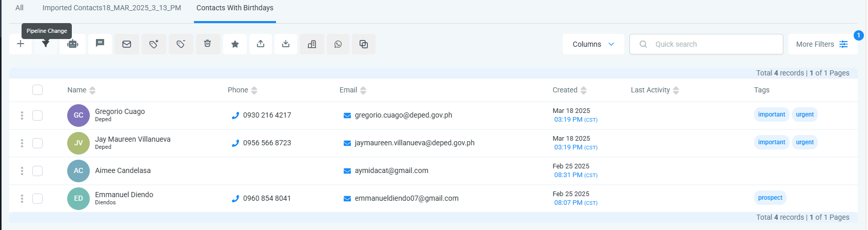Click the Pipeline Change funnel icon
The image size is (868, 230).
46,44
